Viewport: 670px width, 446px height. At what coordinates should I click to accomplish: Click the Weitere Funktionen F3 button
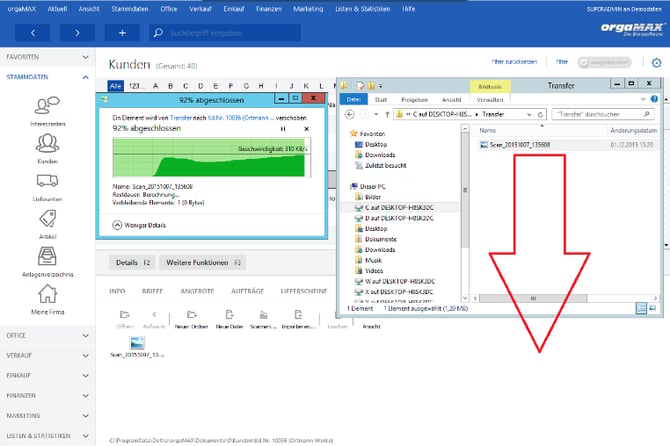tap(203, 262)
